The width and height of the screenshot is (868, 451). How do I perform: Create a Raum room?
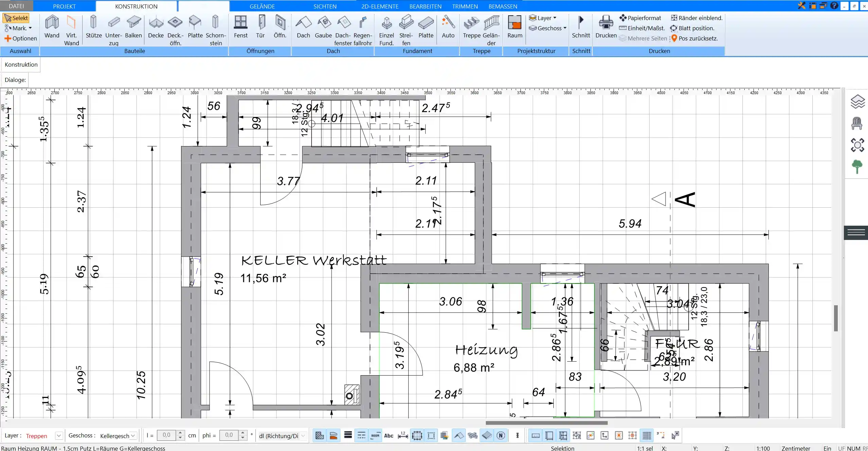pos(515,27)
